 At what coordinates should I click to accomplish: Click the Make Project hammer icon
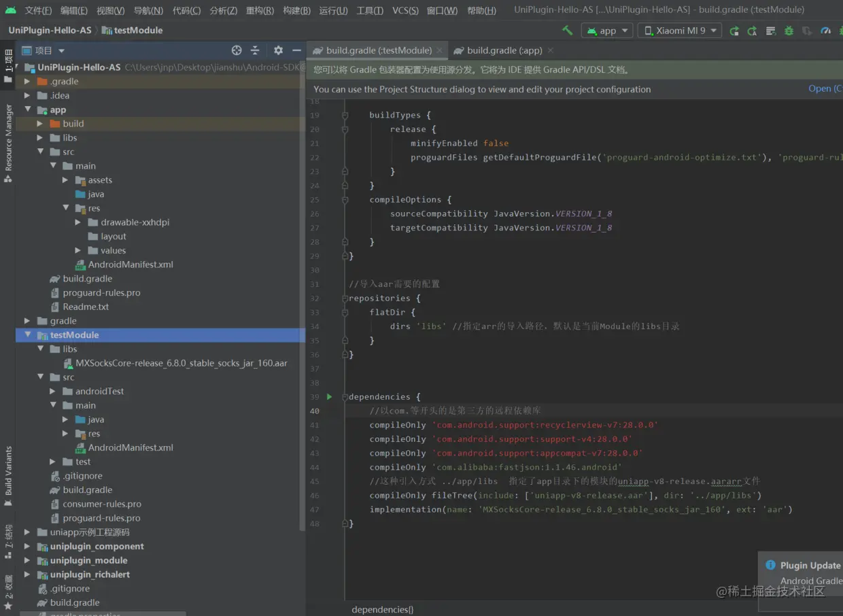coord(567,30)
